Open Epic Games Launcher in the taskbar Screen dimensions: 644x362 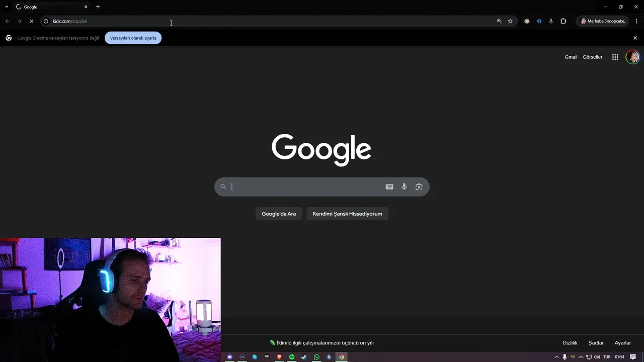point(267,357)
